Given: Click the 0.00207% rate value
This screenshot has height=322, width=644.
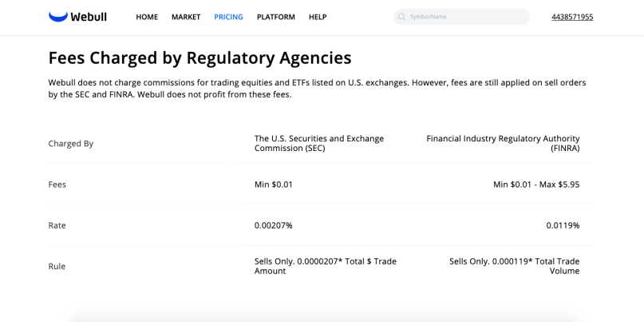Looking at the screenshot, I should (x=274, y=225).
